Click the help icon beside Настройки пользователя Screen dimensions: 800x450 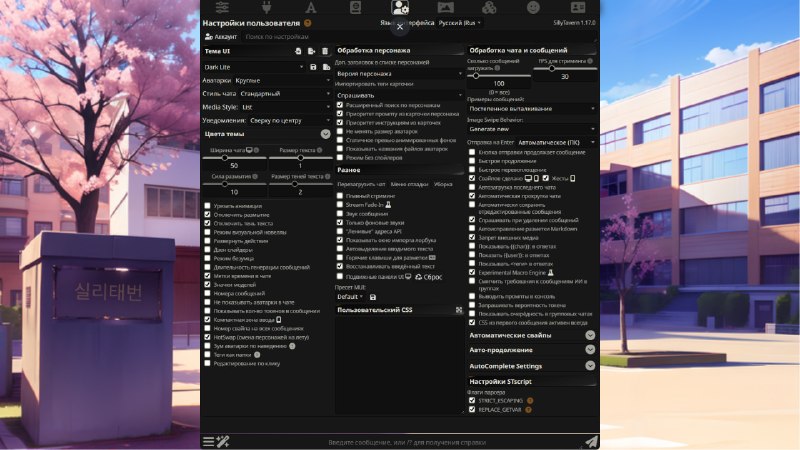[308, 23]
